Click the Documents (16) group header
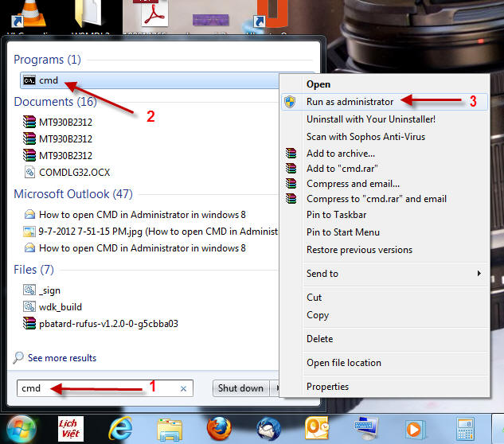The image size is (504, 444). point(55,102)
